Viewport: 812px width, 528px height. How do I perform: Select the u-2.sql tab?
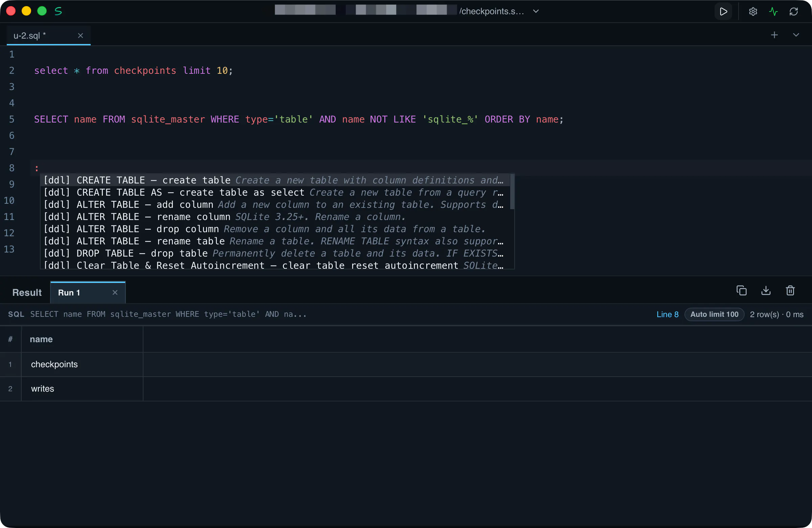tap(48, 36)
